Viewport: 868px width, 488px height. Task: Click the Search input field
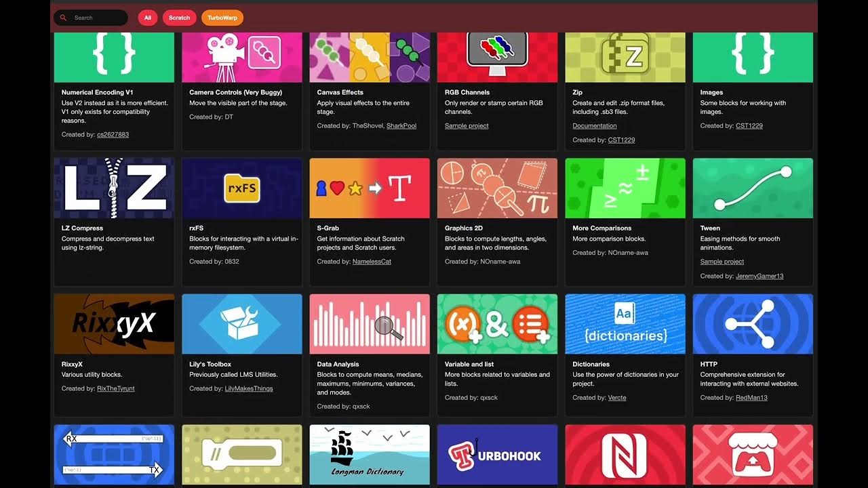tap(91, 18)
